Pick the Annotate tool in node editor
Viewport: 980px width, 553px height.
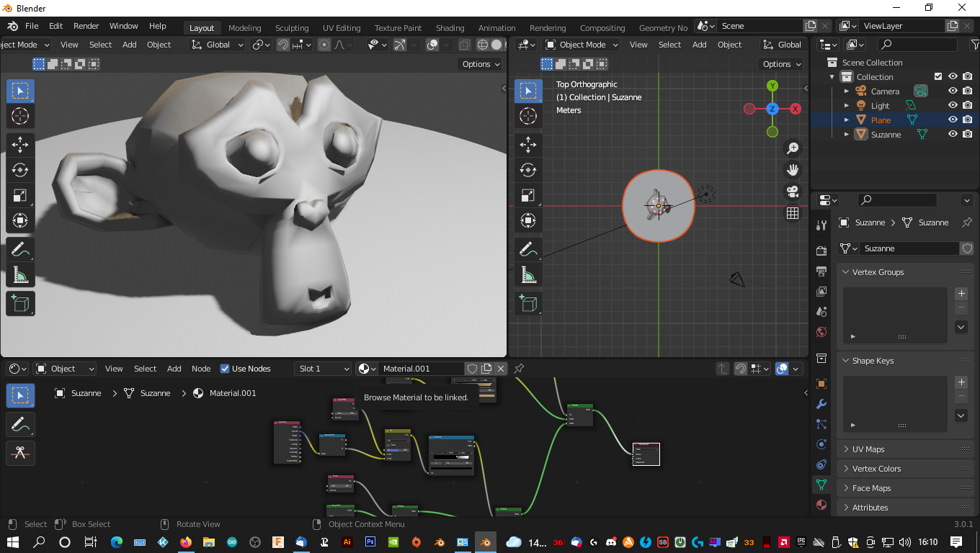(20, 424)
